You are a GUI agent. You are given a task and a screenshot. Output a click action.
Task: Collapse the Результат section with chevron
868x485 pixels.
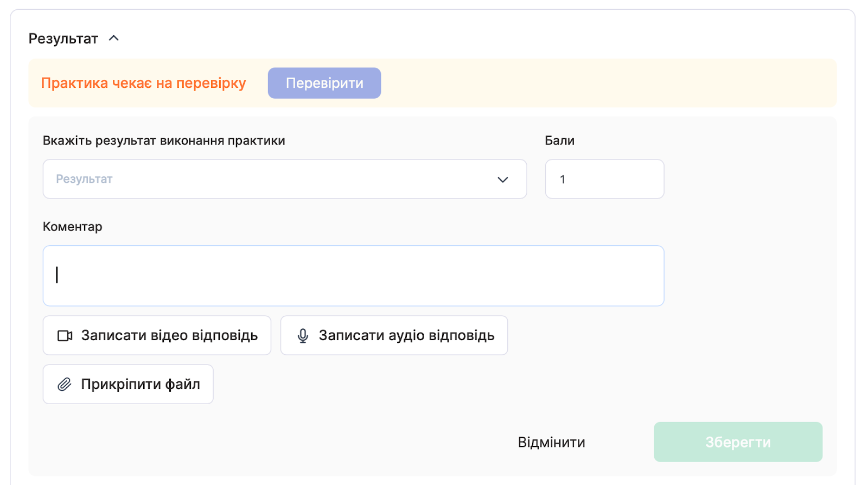(114, 39)
